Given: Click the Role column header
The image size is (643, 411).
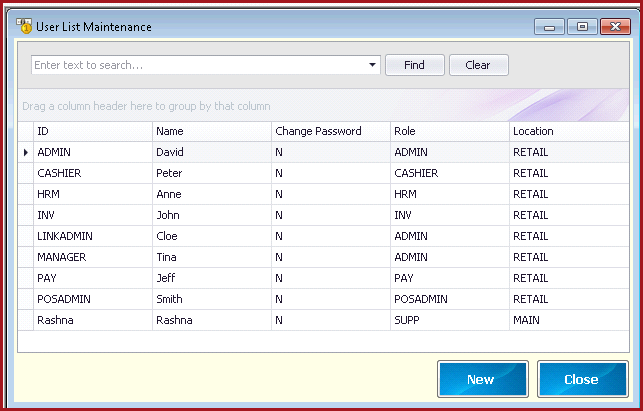Looking at the screenshot, I should [x=449, y=131].
